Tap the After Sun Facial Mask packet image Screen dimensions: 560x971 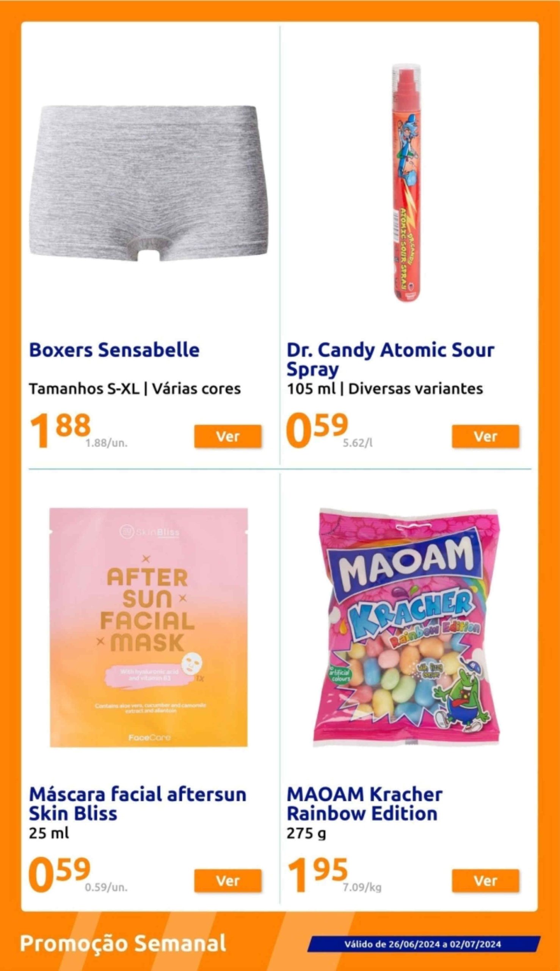point(149,627)
